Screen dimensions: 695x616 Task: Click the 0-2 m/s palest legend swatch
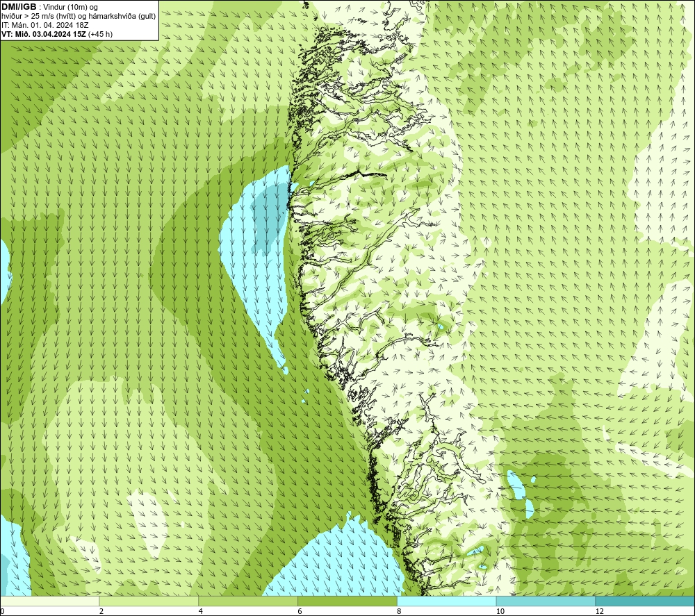pos(49,601)
